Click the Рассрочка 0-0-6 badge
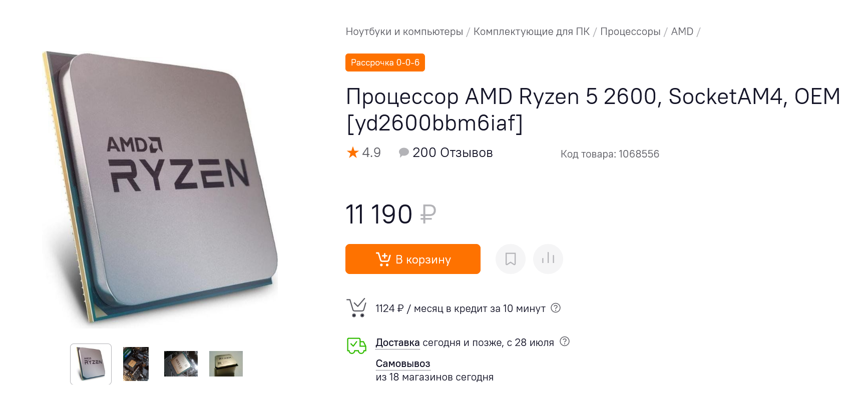868x414 pixels. pyautogui.click(x=385, y=62)
